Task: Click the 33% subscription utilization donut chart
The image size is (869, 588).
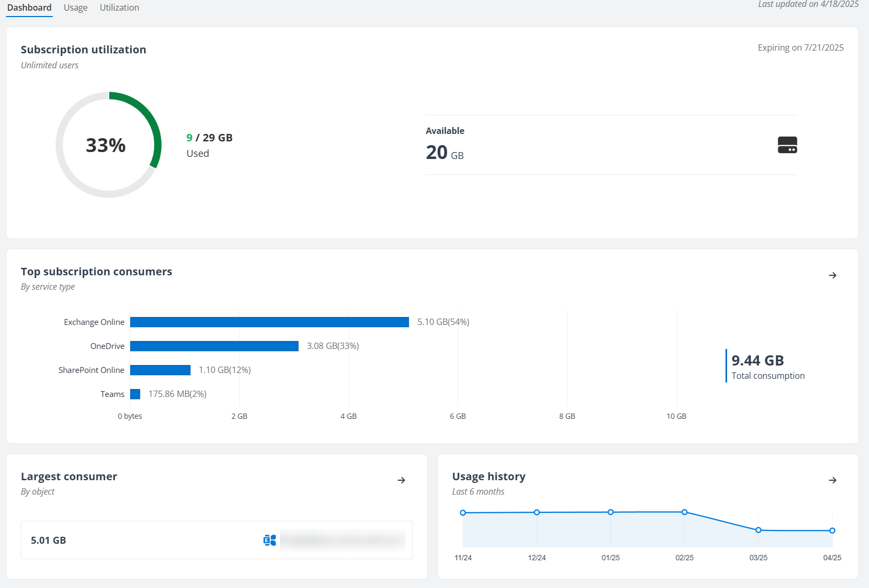Action: tap(106, 145)
